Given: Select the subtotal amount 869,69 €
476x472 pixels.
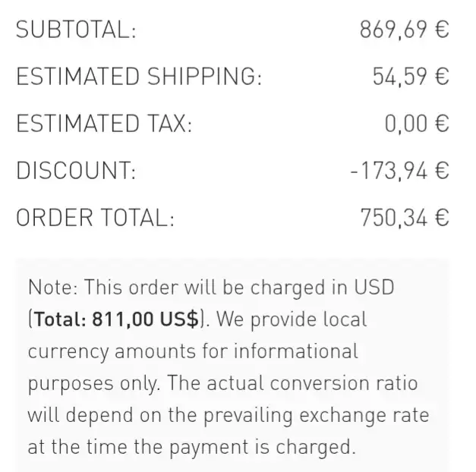Looking at the screenshot, I should point(404,30).
